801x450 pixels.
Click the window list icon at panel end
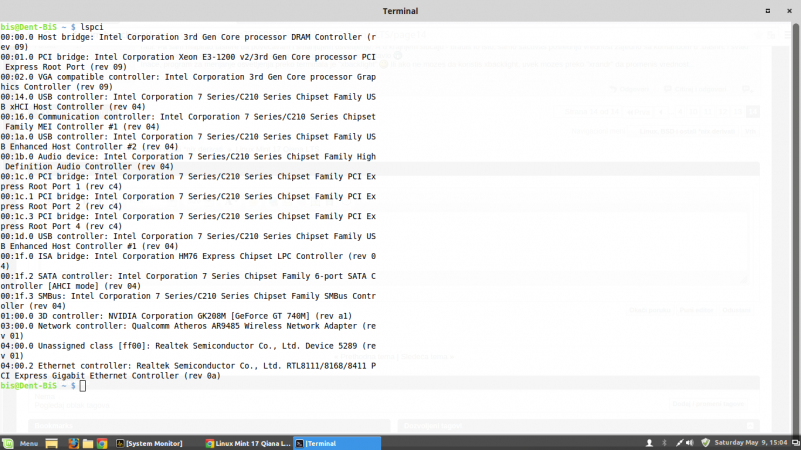click(795, 443)
